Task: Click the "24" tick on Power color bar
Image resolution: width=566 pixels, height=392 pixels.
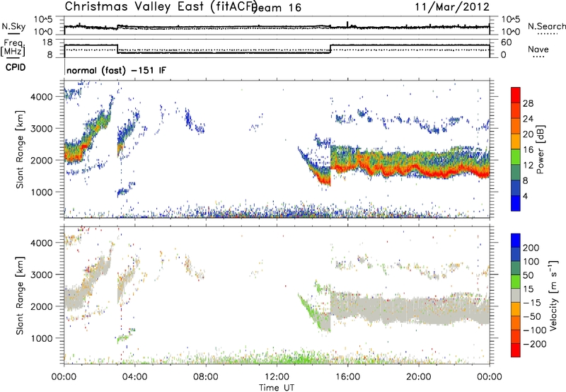Action: pos(528,119)
